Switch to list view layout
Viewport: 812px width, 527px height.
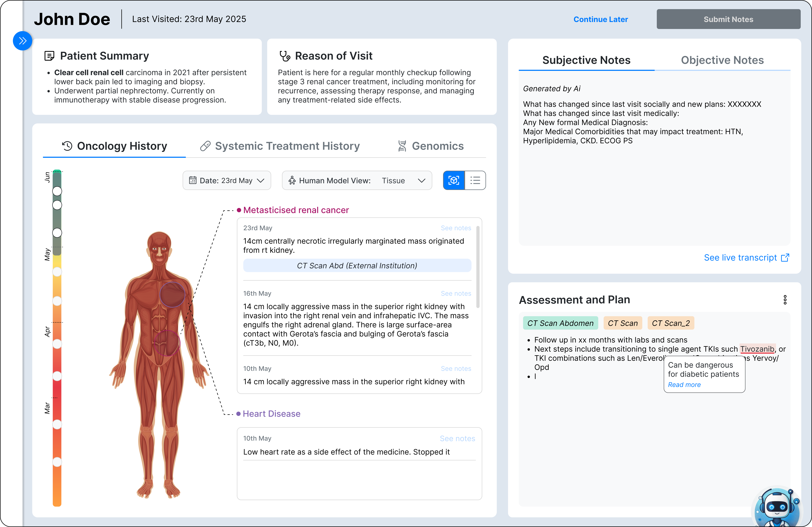pyautogui.click(x=475, y=180)
